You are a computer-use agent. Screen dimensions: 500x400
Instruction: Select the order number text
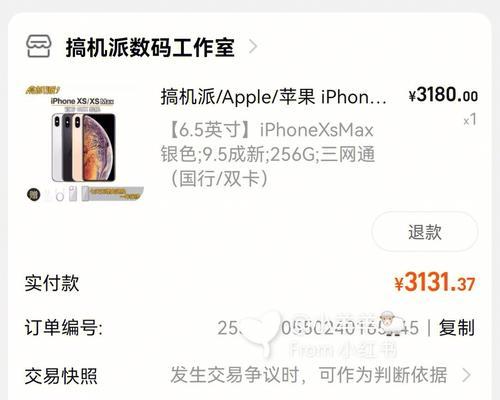click(x=318, y=328)
